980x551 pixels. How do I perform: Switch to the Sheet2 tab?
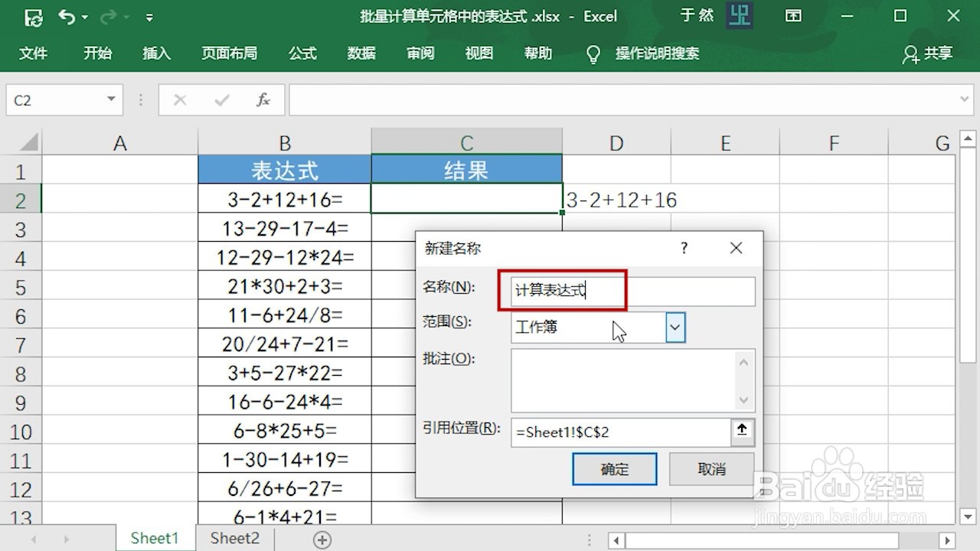point(234,538)
